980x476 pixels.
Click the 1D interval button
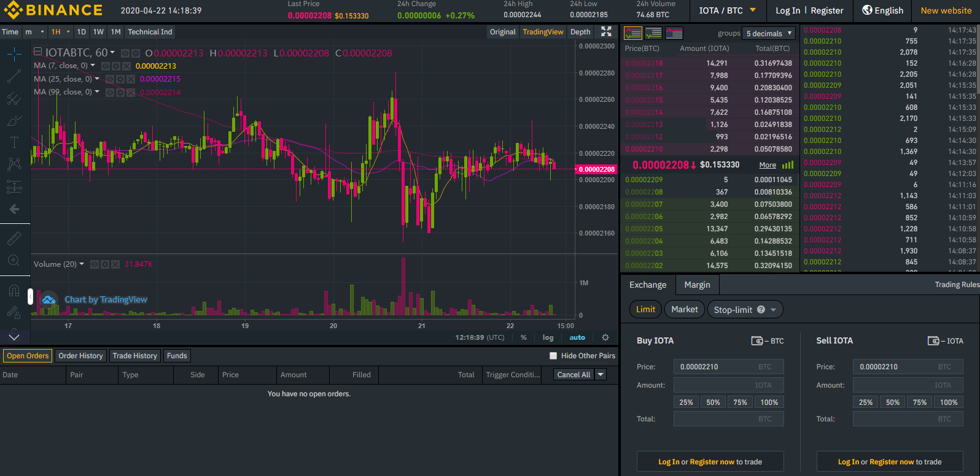tap(82, 32)
